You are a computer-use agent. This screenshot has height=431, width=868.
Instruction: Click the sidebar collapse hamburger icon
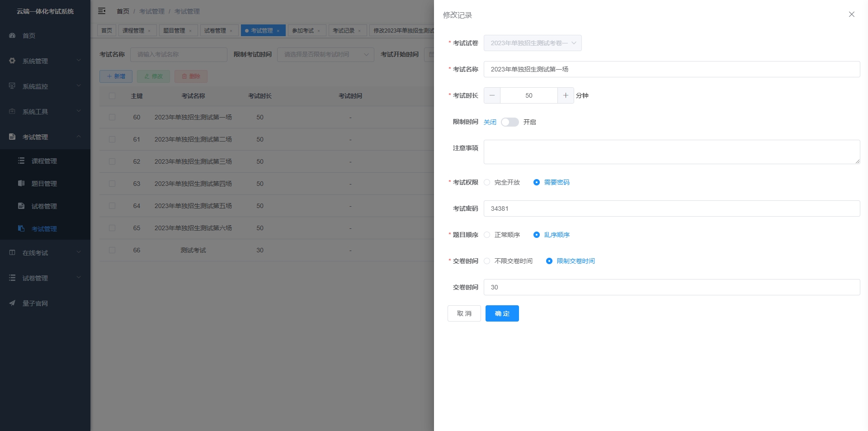[102, 11]
